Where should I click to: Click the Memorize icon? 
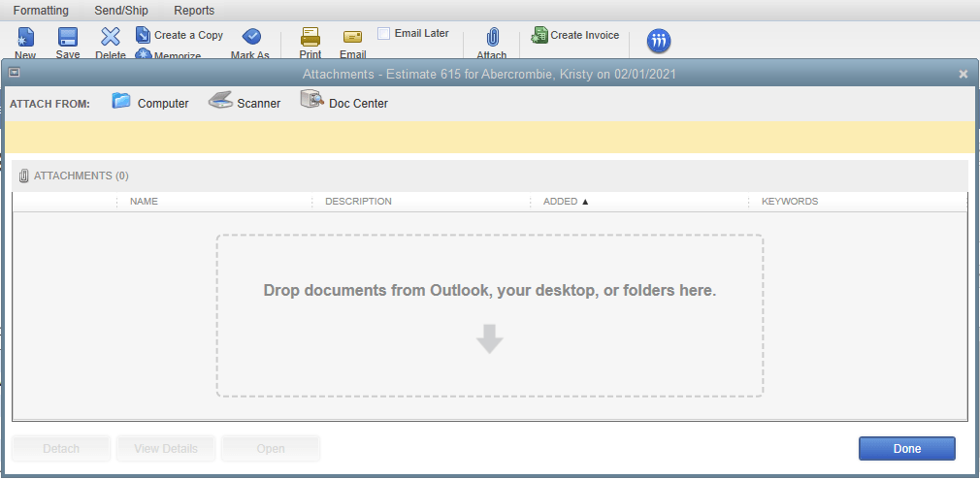point(144,53)
